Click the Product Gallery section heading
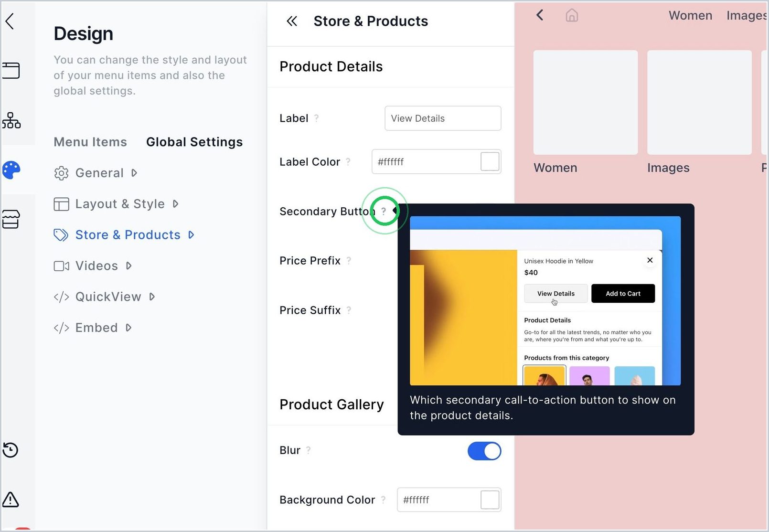The image size is (769, 532). pos(331,404)
